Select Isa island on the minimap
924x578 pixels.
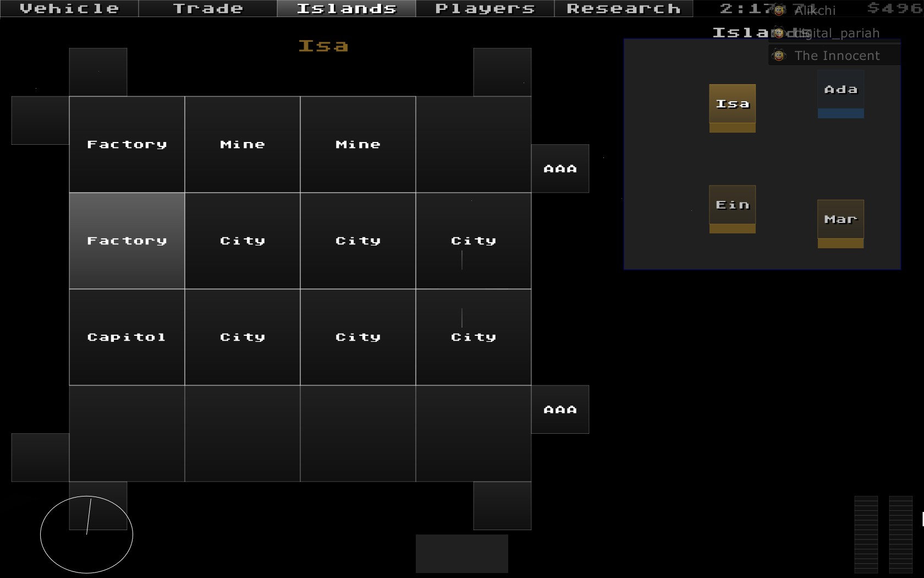tap(732, 108)
